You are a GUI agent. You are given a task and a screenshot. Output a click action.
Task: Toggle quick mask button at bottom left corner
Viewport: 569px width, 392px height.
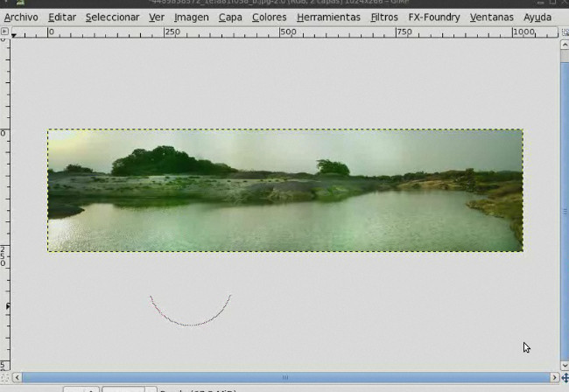(x=5, y=378)
